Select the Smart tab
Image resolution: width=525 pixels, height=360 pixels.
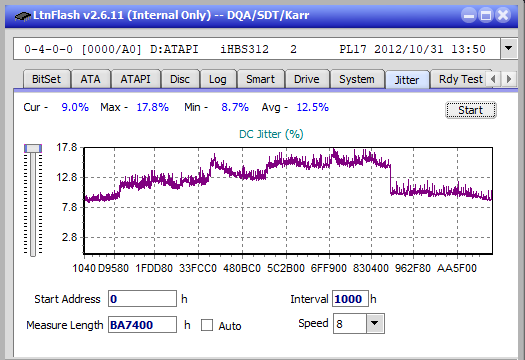(x=260, y=79)
